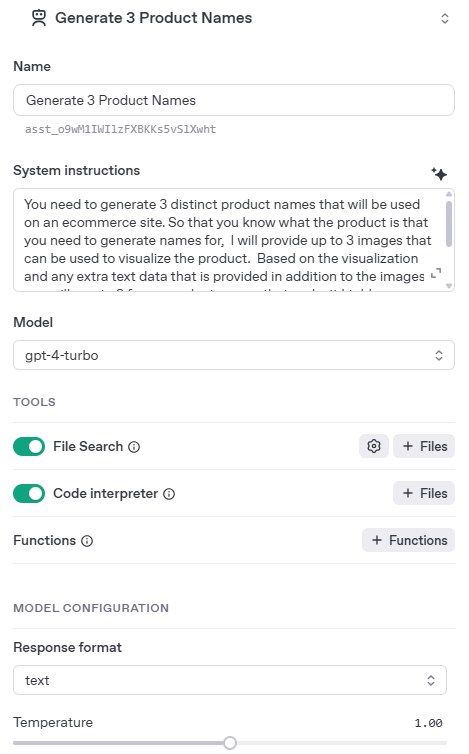Expand the system instructions editor with the expand icon
Viewport: 469px width, 754px height.
tap(436, 274)
